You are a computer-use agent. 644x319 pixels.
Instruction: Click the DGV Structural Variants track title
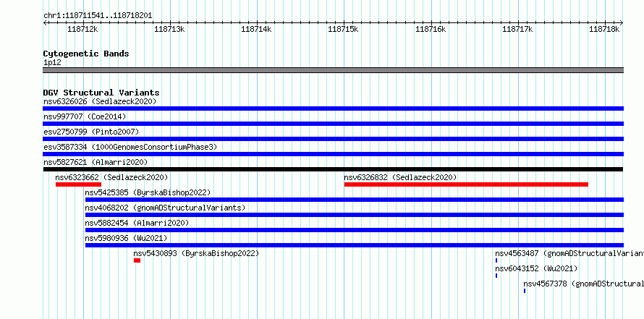coord(101,93)
